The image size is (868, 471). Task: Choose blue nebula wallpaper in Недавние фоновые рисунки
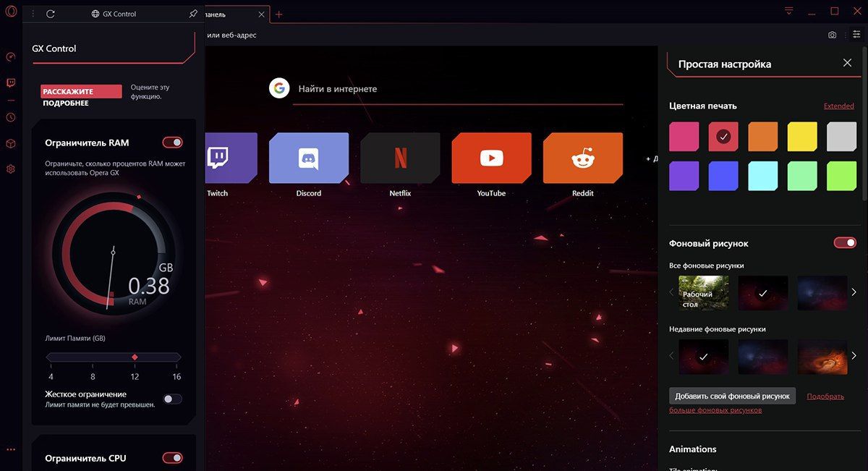[x=762, y=357]
